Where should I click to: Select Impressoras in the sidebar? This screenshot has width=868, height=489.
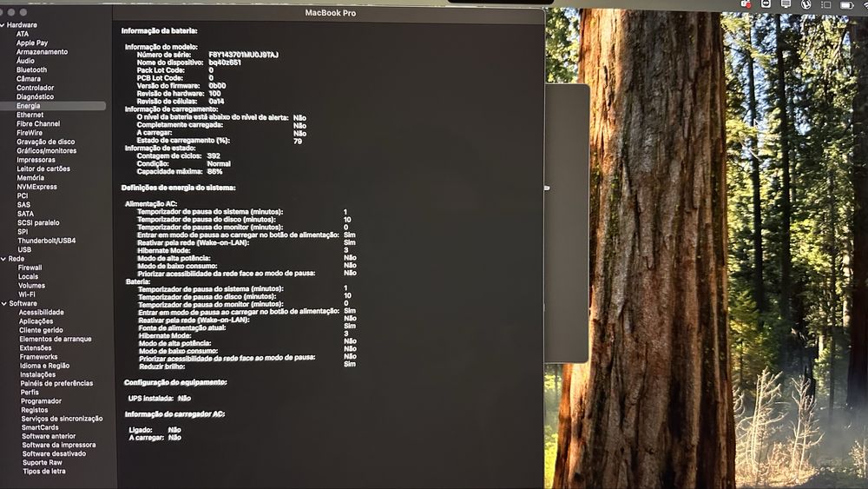[x=36, y=160]
